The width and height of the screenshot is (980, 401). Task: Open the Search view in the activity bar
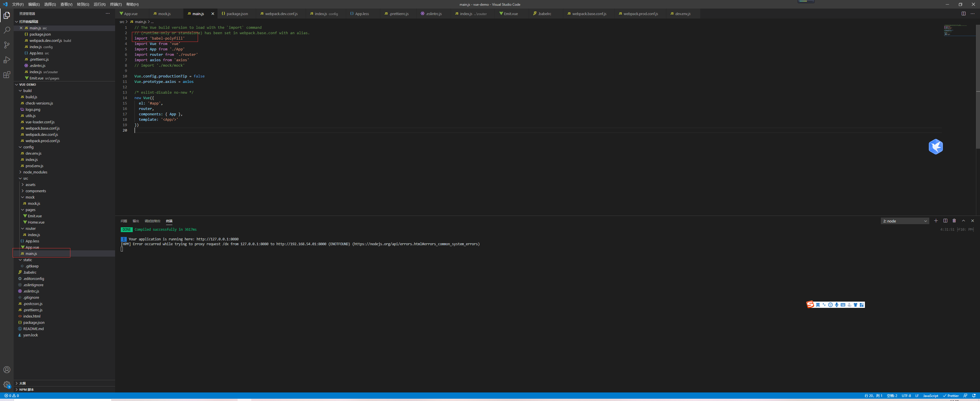7,30
